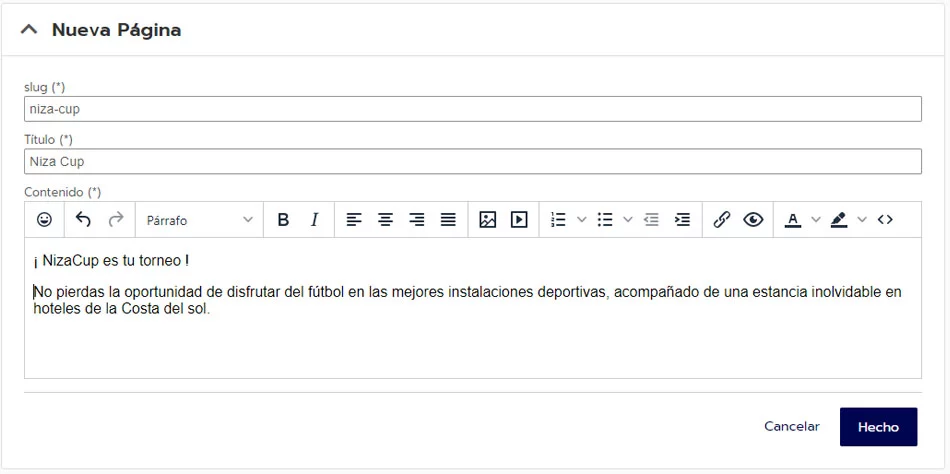Click the Cancelar link
Screen dimensions: 950x474
pyautogui.click(x=791, y=426)
